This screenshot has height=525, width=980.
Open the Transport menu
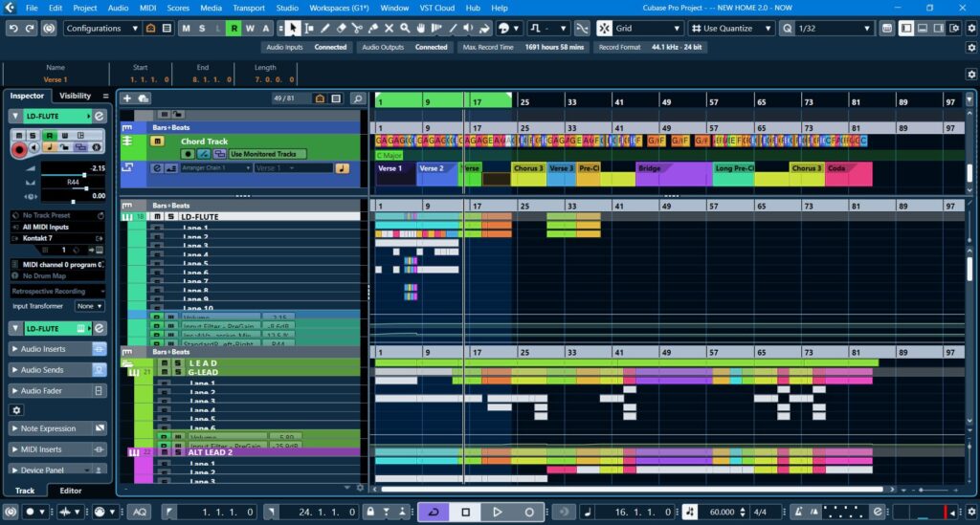tap(249, 8)
